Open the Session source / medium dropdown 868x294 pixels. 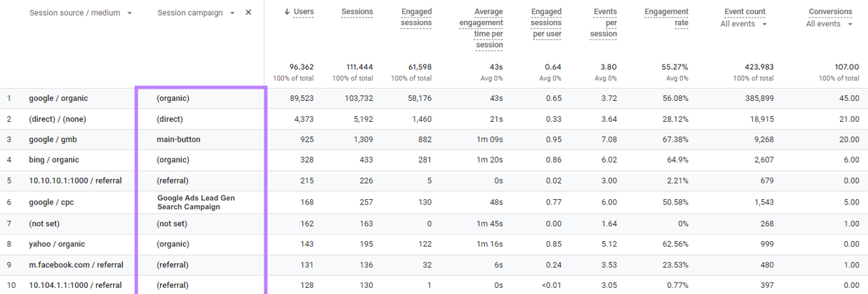130,13
